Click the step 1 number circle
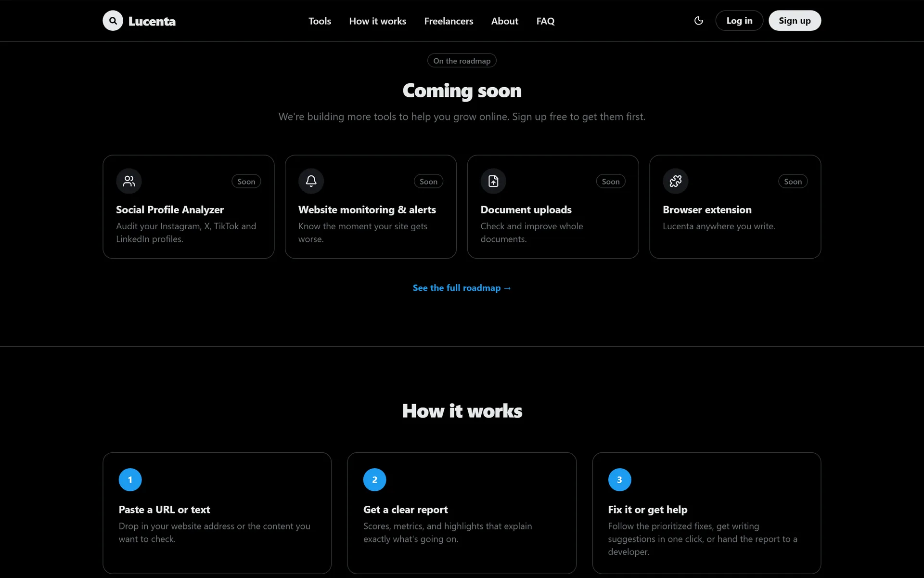 pos(130,480)
